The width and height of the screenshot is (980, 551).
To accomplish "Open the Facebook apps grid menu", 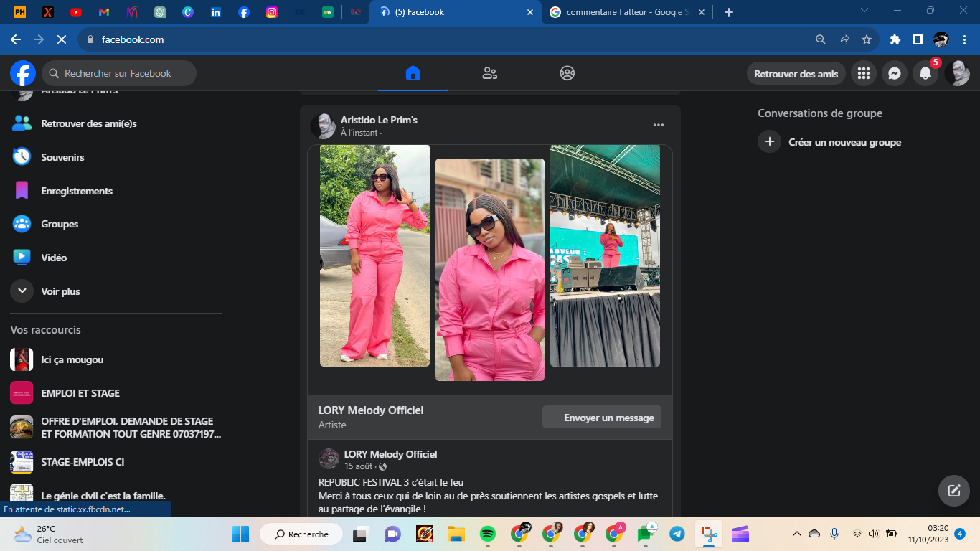I will tap(864, 73).
